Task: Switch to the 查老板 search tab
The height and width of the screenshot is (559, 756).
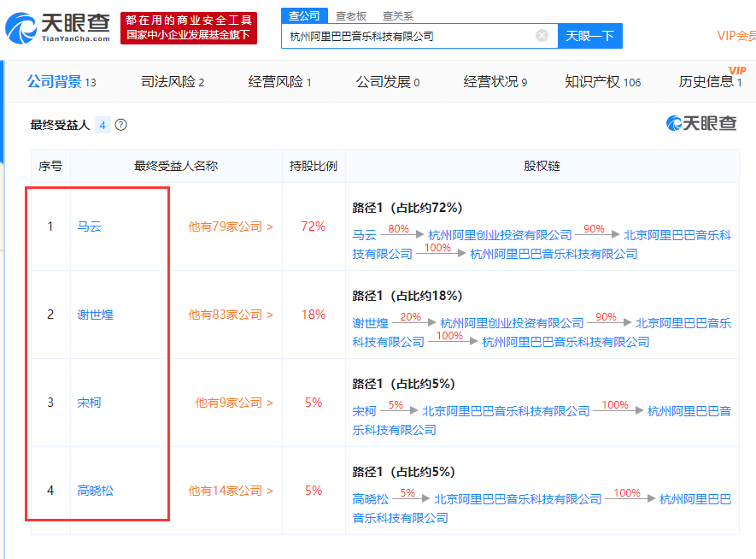Action: pos(351,16)
